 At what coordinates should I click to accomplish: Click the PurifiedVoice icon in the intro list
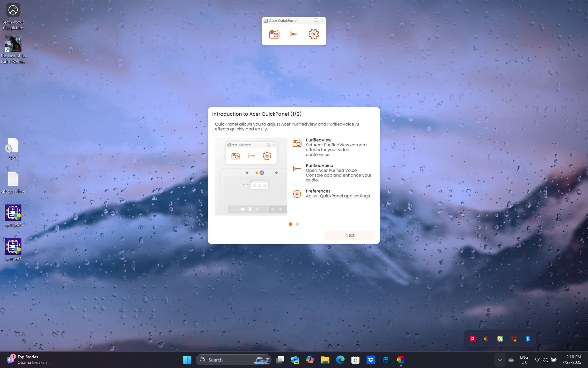tap(297, 168)
